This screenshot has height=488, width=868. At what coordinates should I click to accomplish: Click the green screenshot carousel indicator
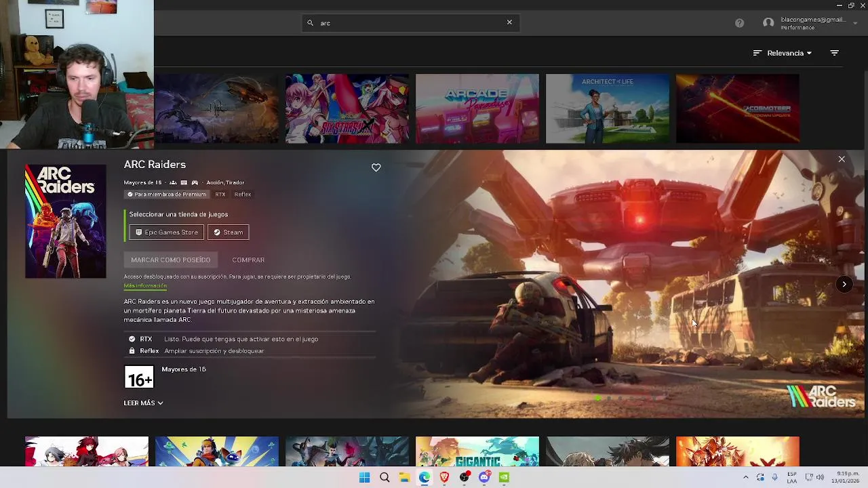click(597, 399)
